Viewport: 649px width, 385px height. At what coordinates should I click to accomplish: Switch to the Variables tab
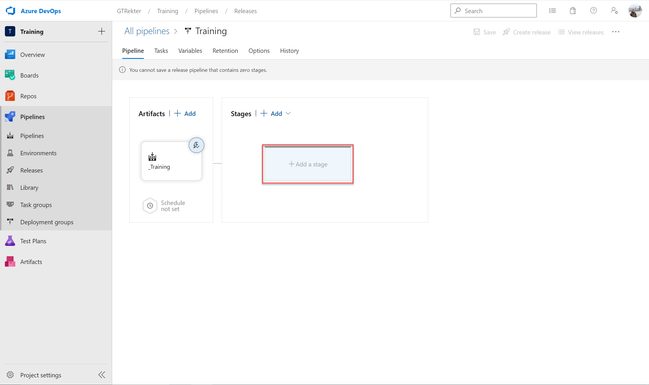190,51
